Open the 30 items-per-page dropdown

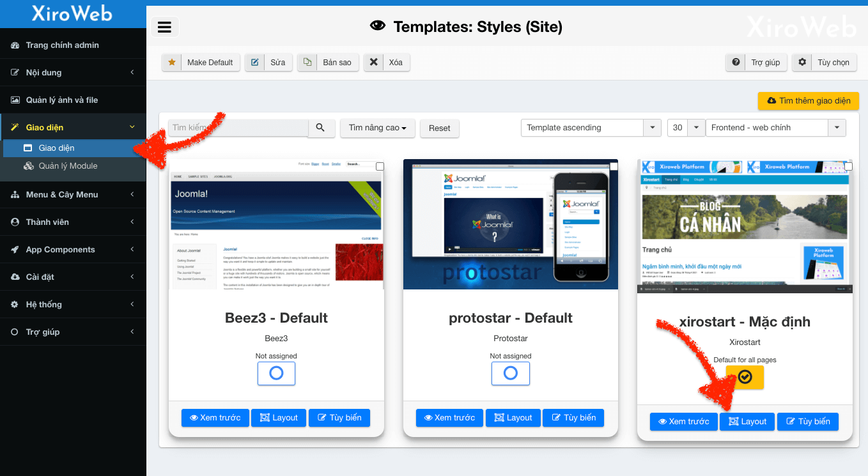pos(686,128)
